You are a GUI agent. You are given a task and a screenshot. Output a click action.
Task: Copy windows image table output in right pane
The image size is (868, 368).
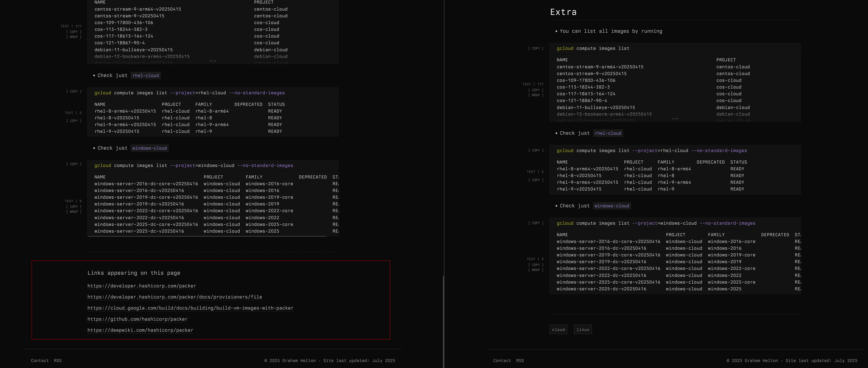536,265
